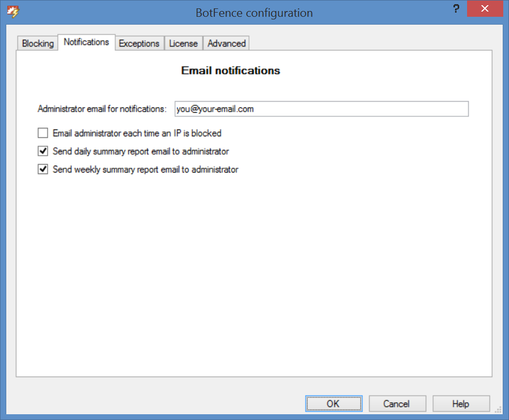
Task: Click the 'Email notifications' heading
Action: pyautogui.click(x=231, y=71)
